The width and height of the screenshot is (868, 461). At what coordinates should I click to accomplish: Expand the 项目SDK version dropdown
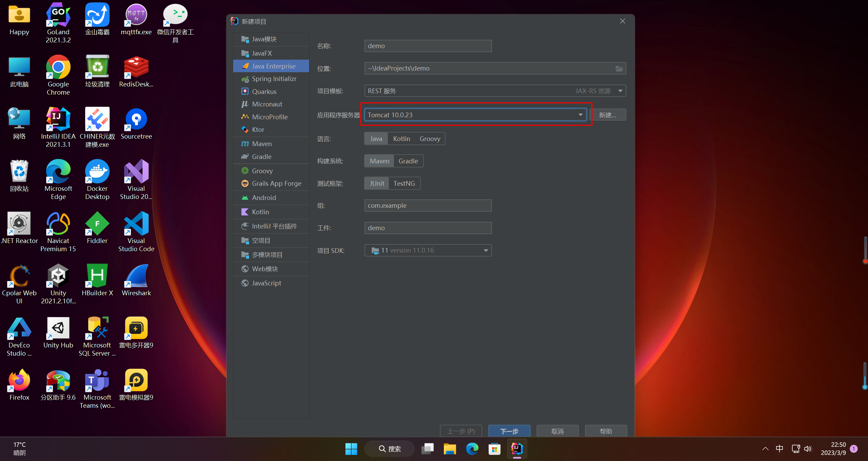(485, 250)
